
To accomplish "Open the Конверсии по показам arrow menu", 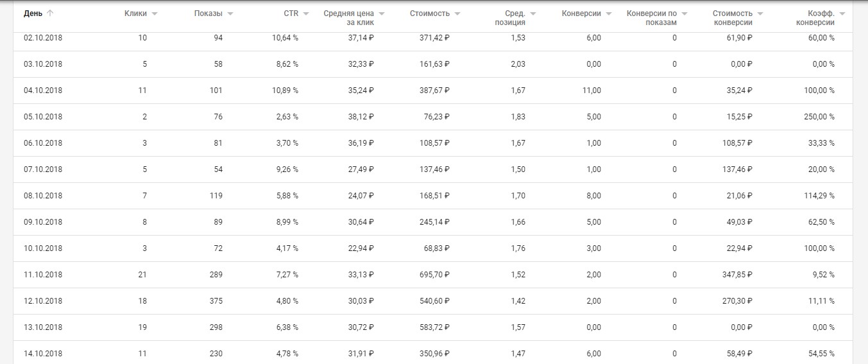I will point(685,13).
